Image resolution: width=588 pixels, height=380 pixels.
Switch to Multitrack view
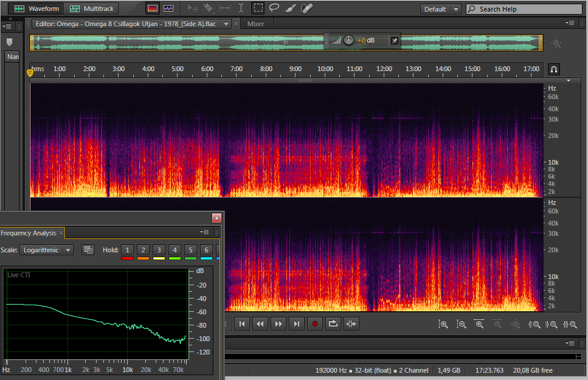click(91, 9)
